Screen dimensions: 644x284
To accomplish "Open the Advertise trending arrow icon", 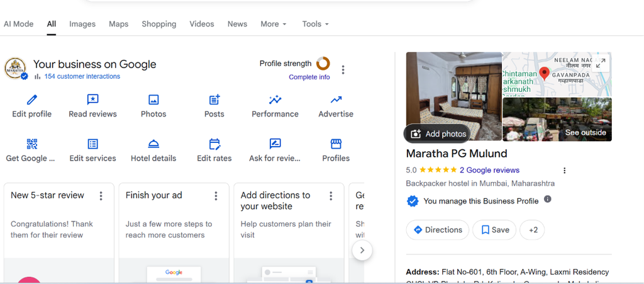I will coord(336,99).
